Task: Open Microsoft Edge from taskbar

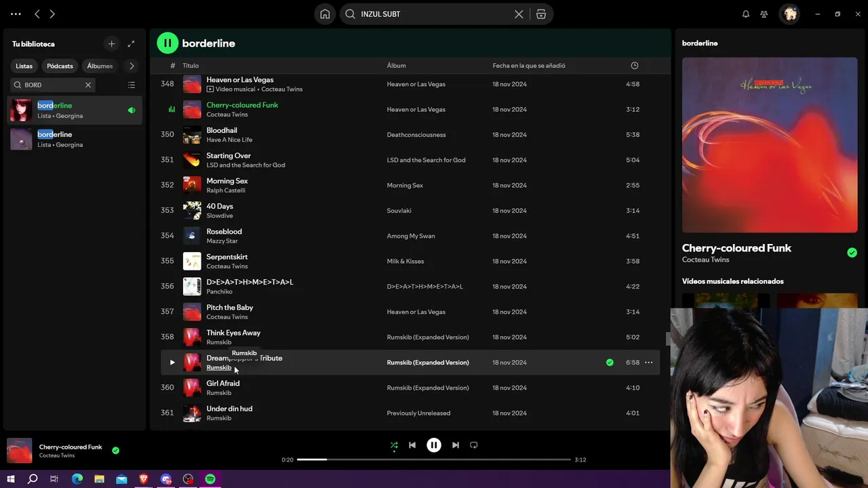Action: click(x=77, y=479)
